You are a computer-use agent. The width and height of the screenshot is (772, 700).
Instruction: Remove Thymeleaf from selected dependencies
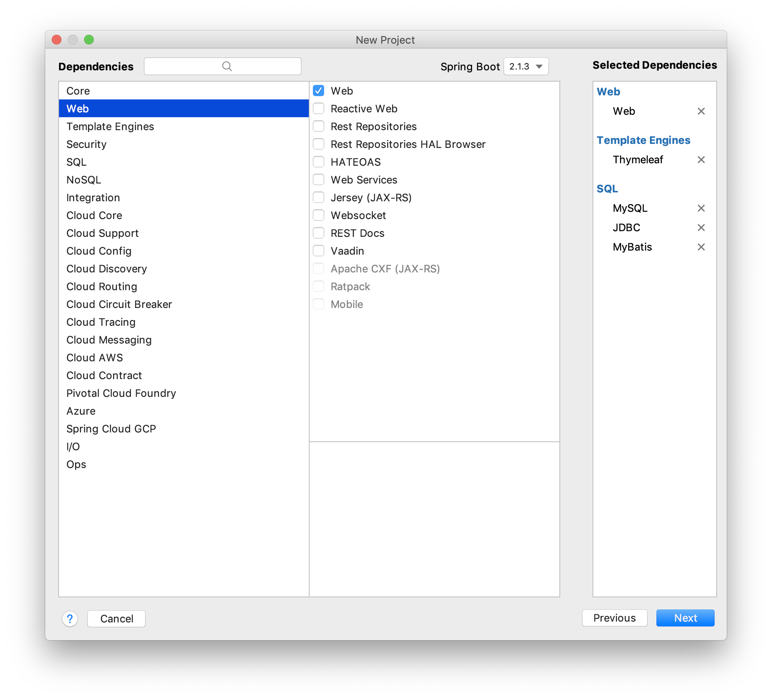pyautogui.click(x=701, y=160)
